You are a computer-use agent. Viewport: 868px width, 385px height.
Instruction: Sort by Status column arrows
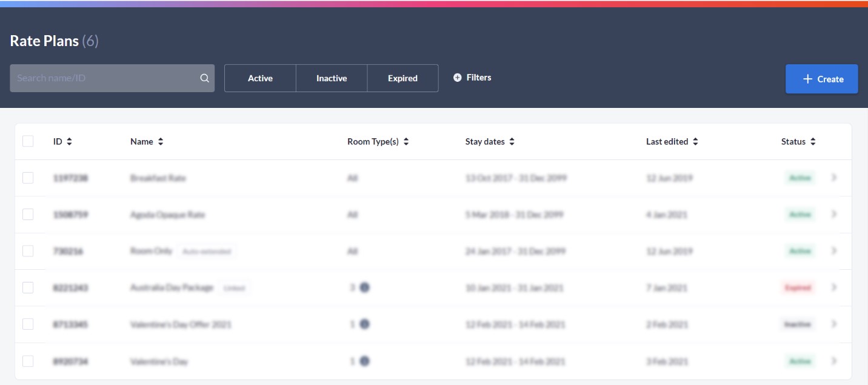coord(813,142)
